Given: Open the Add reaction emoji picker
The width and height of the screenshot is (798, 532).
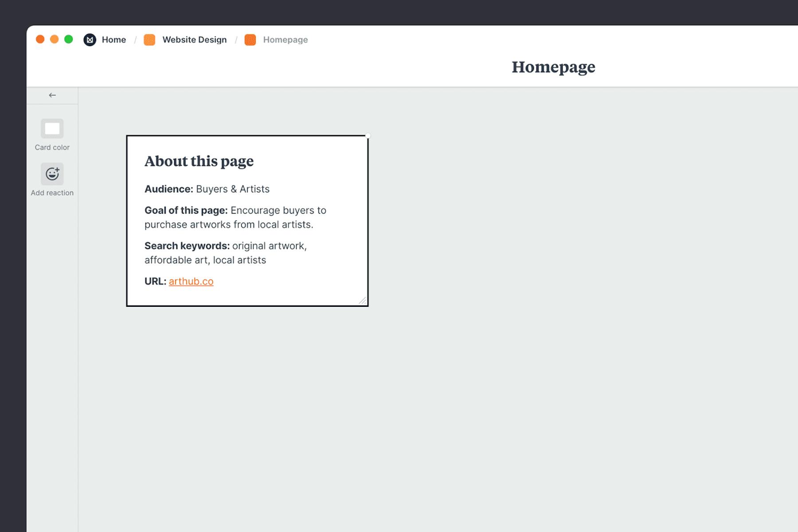Looking at the screenshot, I should click(52, 173).
